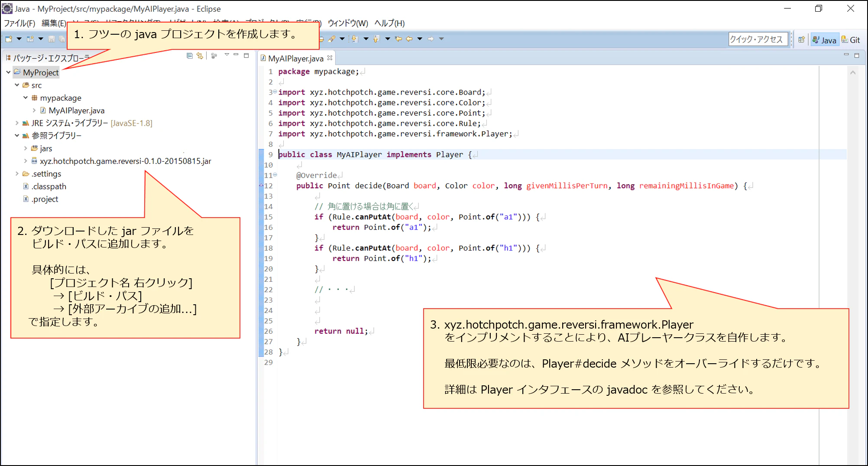Select the パッケージ・エクスプローラー view tab
This screenshot has width=868, height=466.
click(48, 58)
